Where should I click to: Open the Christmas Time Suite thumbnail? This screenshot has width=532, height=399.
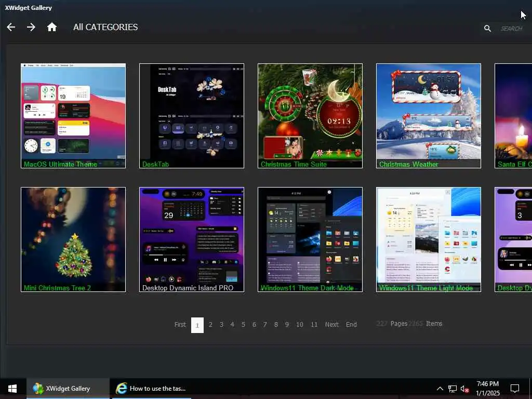(x=310, y=116)
